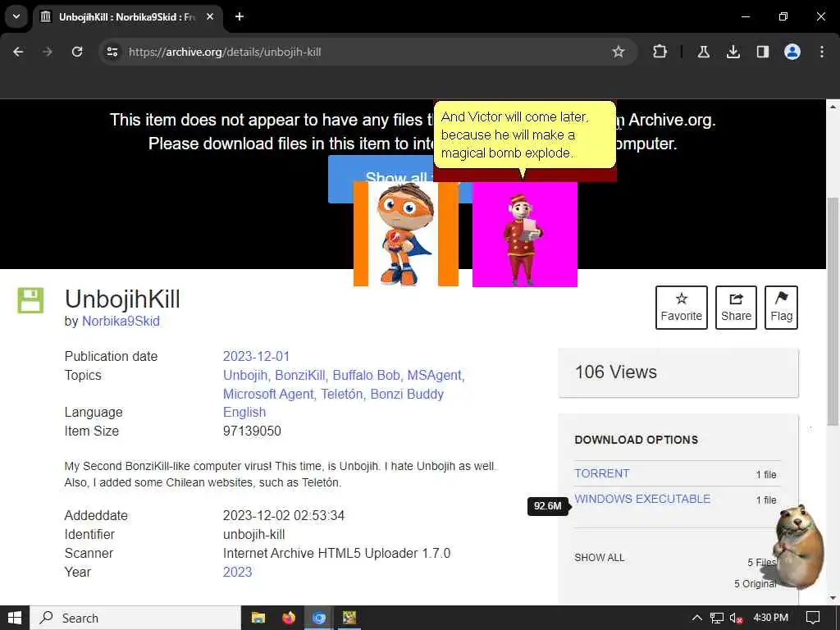
Task: Switch to Chrome taskbar icon
Action: click(319, 618)
